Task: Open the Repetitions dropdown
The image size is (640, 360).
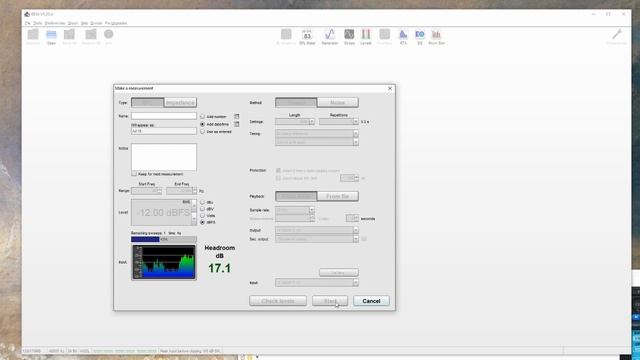Action: pyautogui.click(x=339, y=122)
